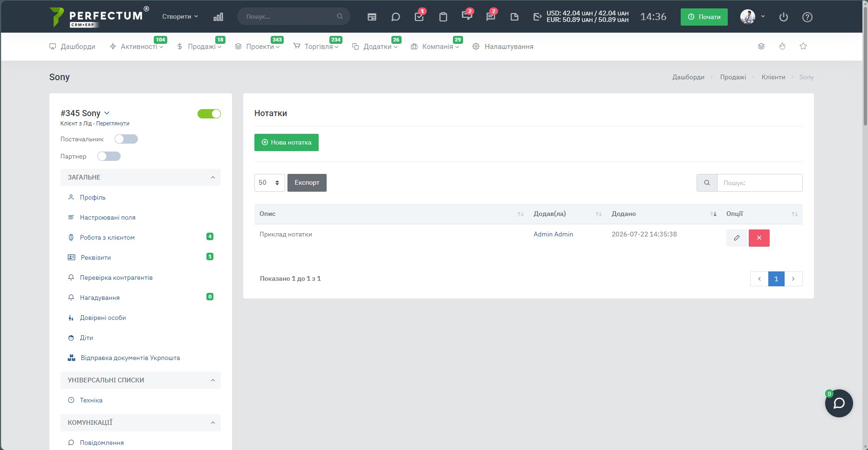Open the floating chat widget button
868x450 pixels.
[x=839, y=403]
